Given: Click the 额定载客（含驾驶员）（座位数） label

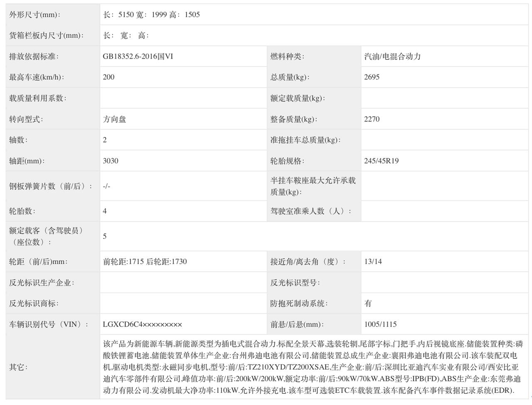Looking at the screenshot, I should point(47,236).
